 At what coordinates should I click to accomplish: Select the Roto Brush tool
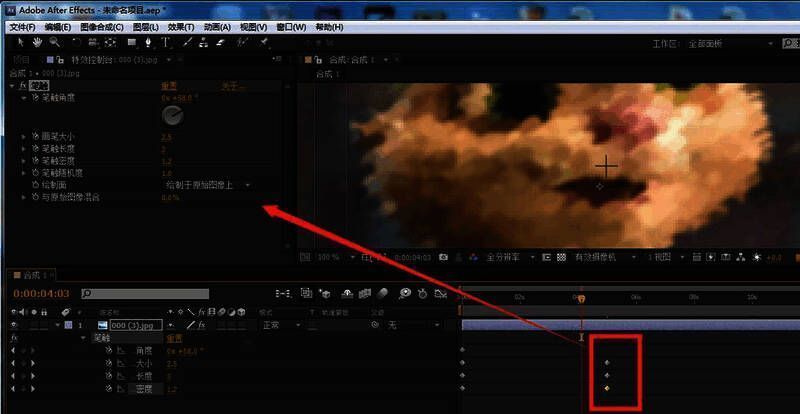tap(243, 42)
